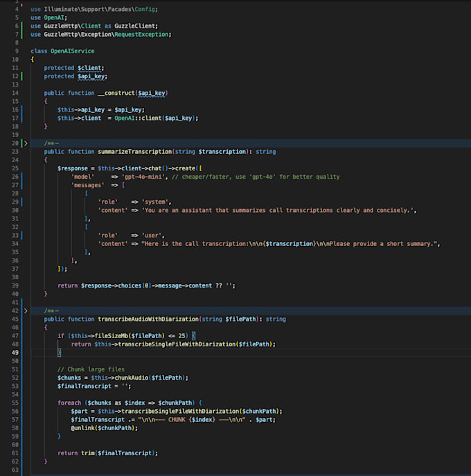This screenshot has width=471, height=476.
Task: Click the 'cheaper/faster' comment on line 26
Action: 256,177
